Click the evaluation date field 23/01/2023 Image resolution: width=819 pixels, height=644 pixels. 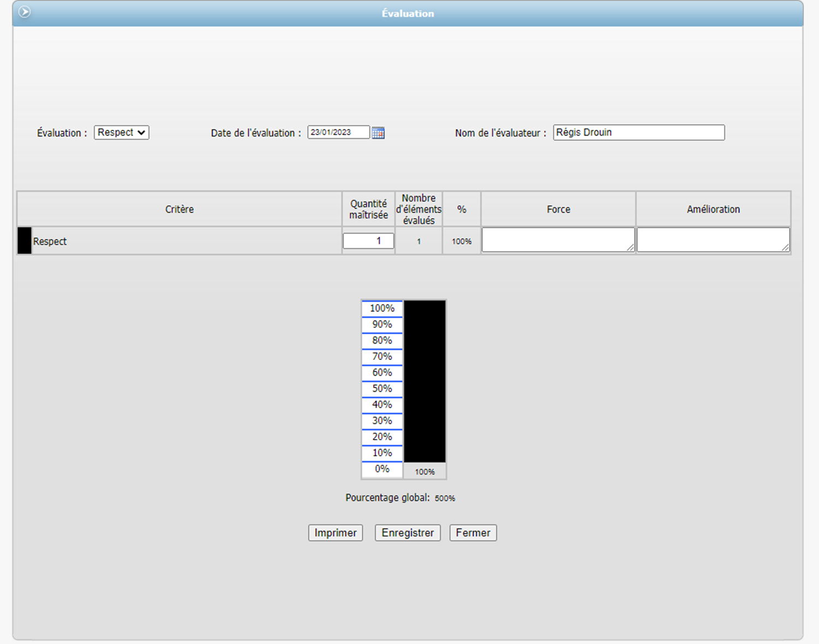[x=338, y=132]
